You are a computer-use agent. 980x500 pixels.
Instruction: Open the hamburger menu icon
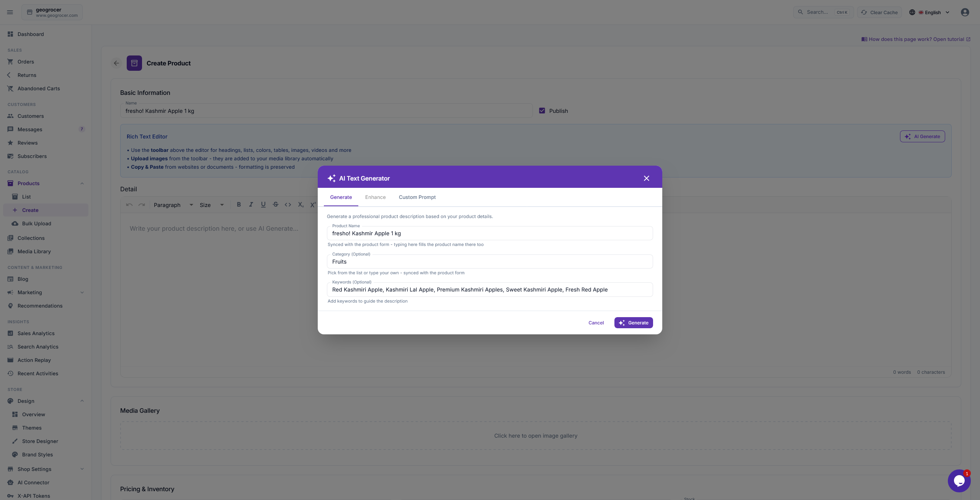click(10, 12)
